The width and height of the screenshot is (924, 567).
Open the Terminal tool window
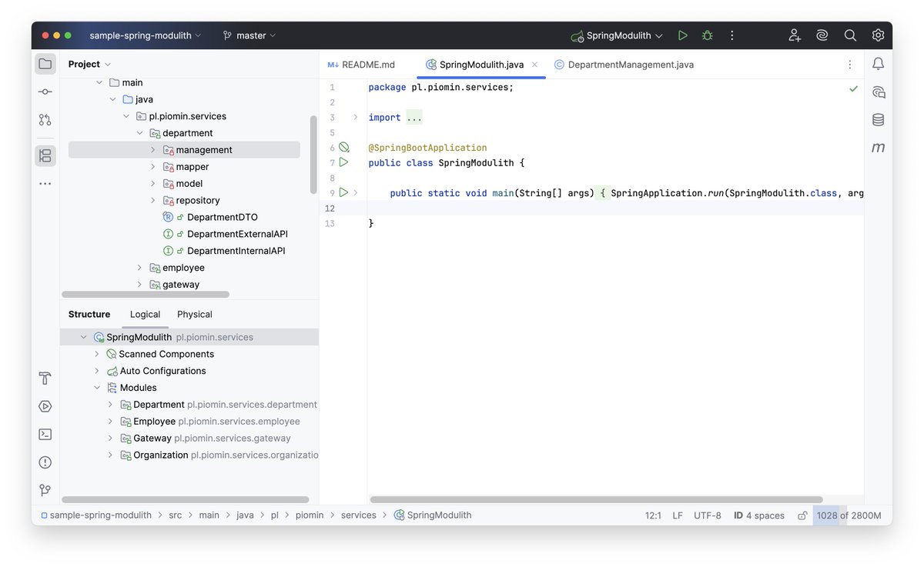(x=45, y=434)
